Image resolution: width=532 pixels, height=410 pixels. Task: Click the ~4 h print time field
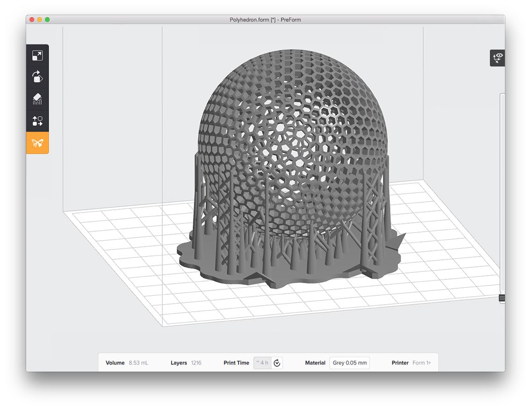(262, 363)
